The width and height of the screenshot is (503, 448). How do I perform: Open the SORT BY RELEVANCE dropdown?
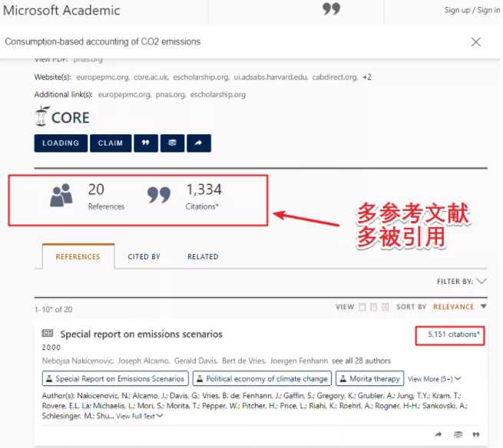459,307
